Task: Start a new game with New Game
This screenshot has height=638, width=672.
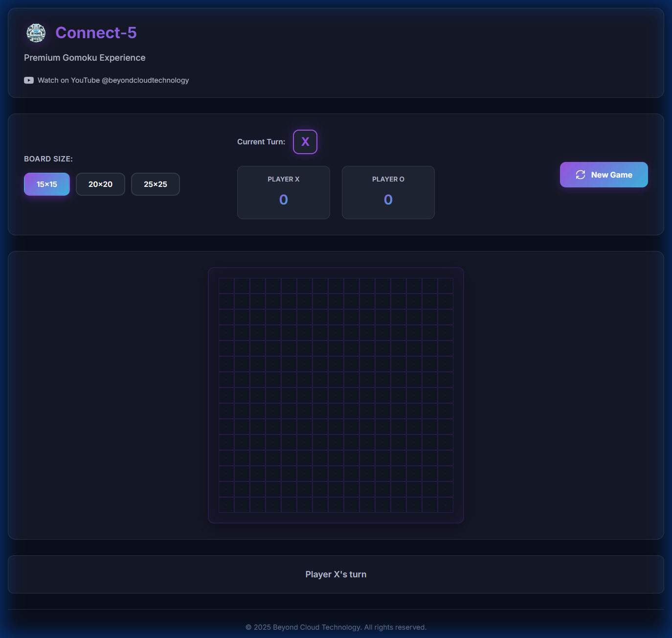Action: tap(604, 175)
